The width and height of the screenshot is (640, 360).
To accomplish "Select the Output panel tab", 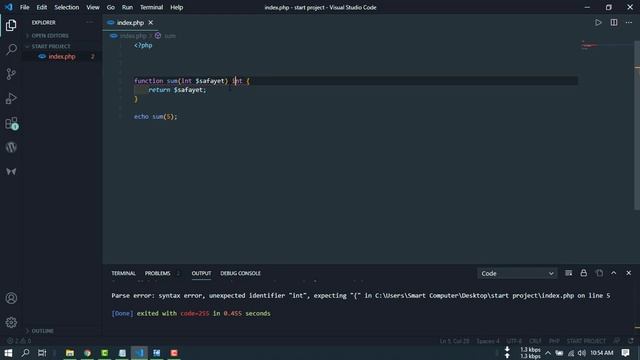I will (201, 273).
